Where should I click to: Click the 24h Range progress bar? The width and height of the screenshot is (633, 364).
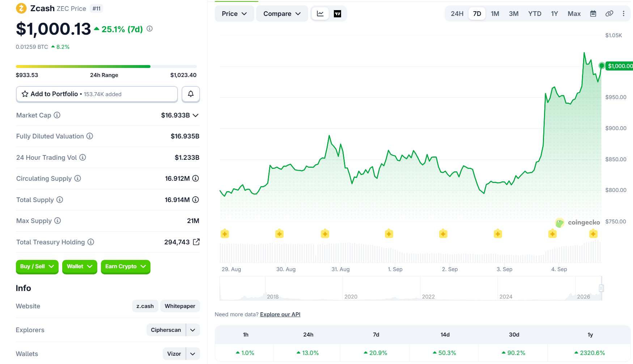pos(106,67)
